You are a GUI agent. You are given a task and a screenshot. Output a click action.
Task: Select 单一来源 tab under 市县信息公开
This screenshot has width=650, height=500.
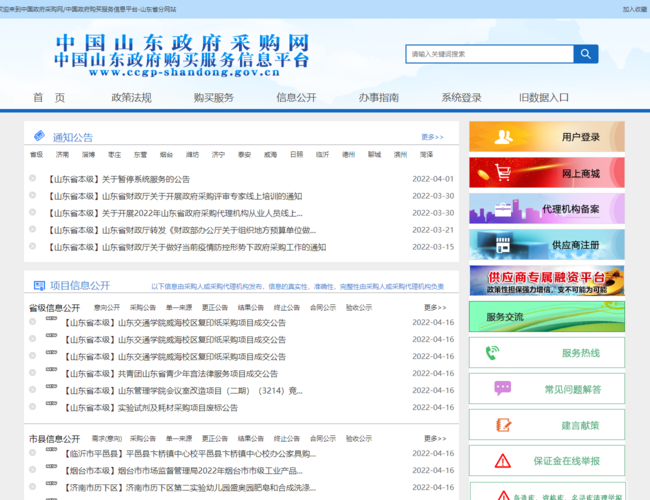(x=179, y=438)
